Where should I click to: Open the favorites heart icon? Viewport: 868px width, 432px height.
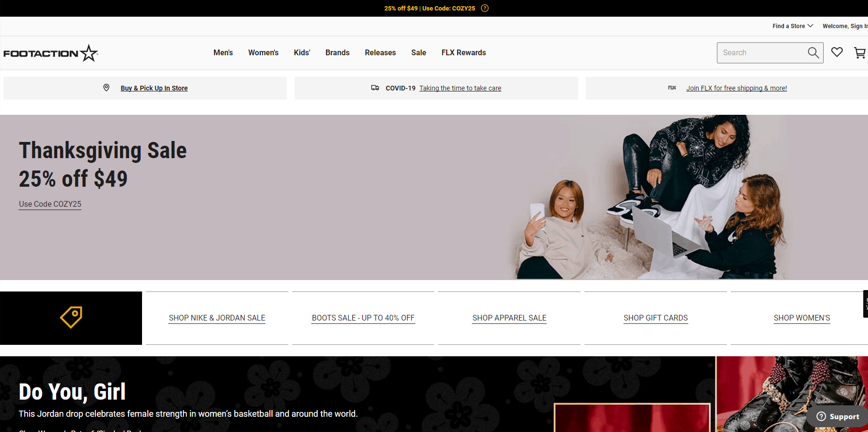837,52
